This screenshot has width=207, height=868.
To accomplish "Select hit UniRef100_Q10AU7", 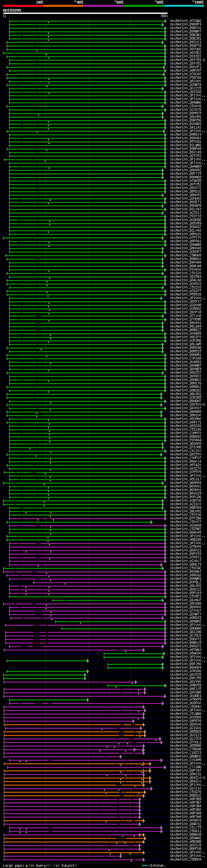I will [186, 600].
